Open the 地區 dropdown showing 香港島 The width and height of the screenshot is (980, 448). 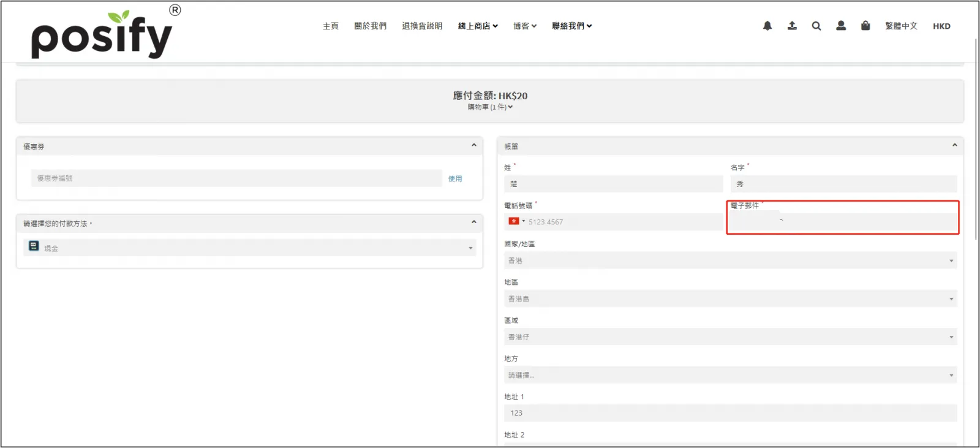pos(730,299)
